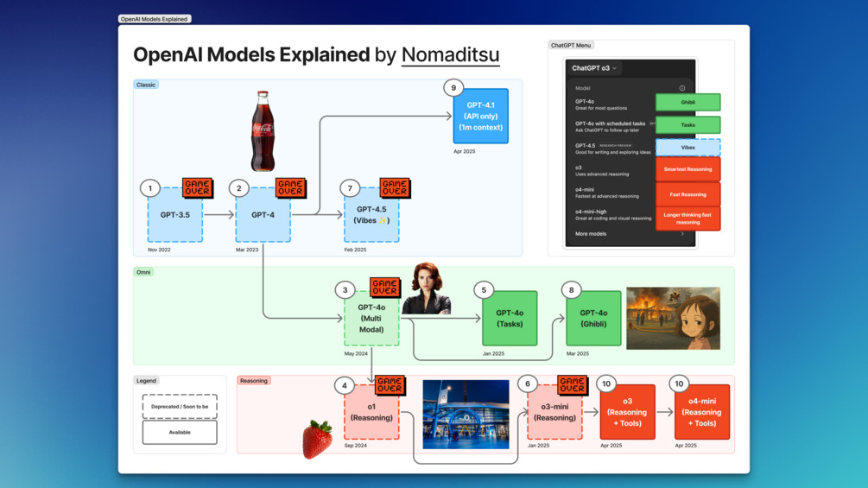The image size is (868, 488).
Task: Select the strawberry image near o1
Action: 318,440
